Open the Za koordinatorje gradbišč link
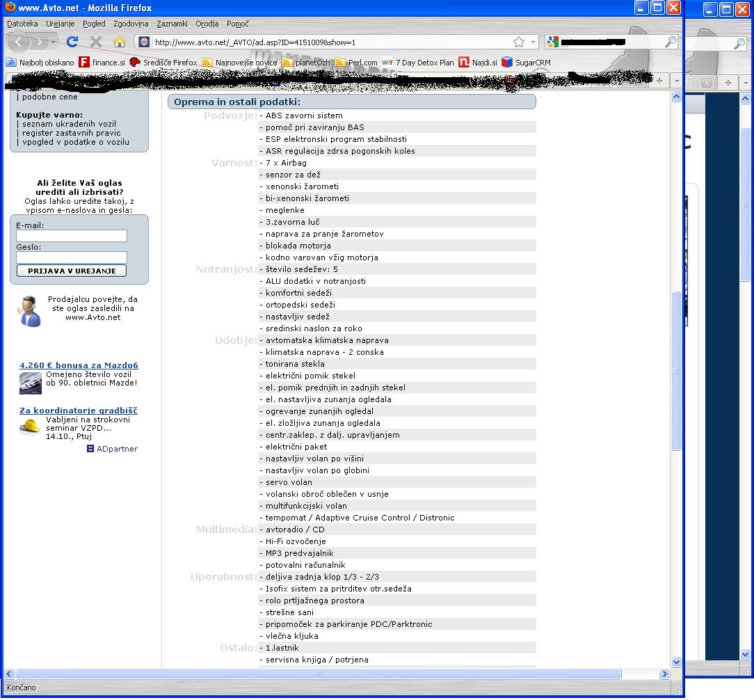754x700 pixels. click(79, 411)
